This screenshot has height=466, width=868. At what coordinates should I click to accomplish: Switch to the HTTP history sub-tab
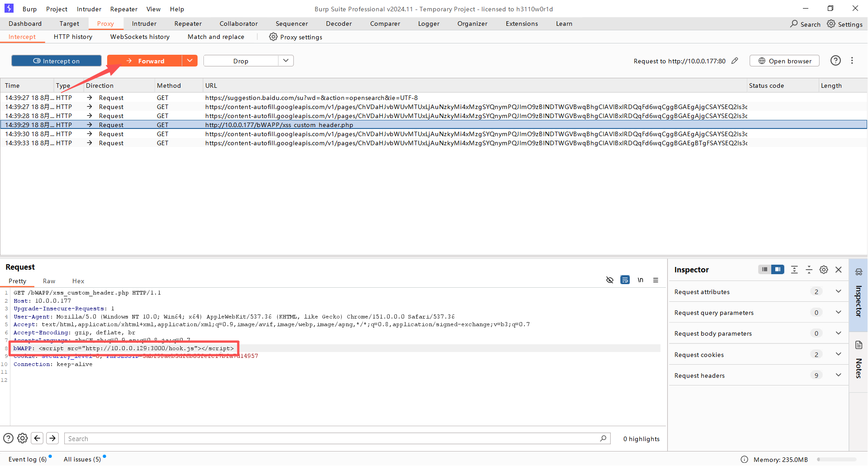(73, 37)
